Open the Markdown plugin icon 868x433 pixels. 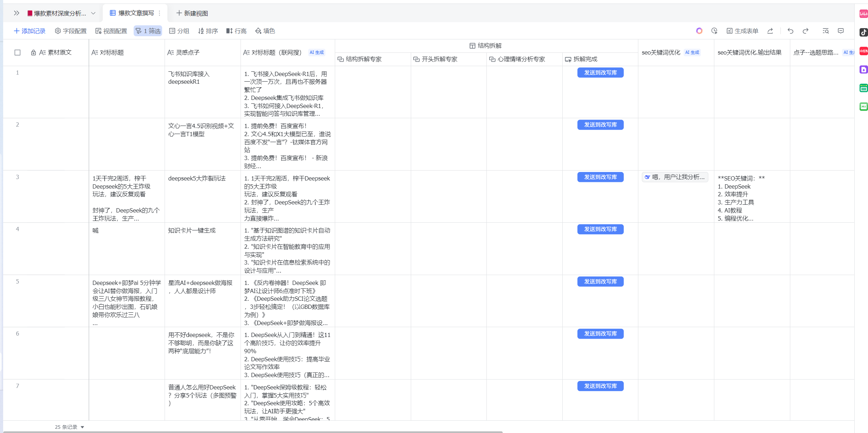(863, 107)
